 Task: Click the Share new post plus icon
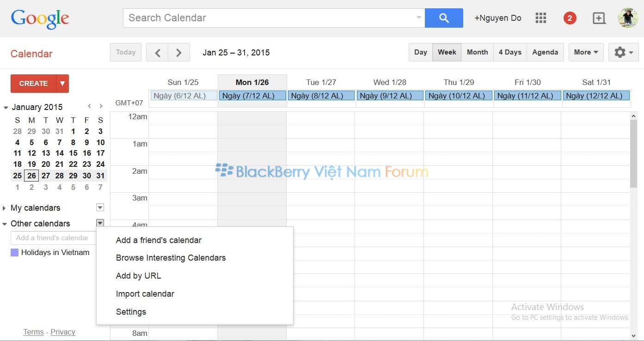pos(599,18)
